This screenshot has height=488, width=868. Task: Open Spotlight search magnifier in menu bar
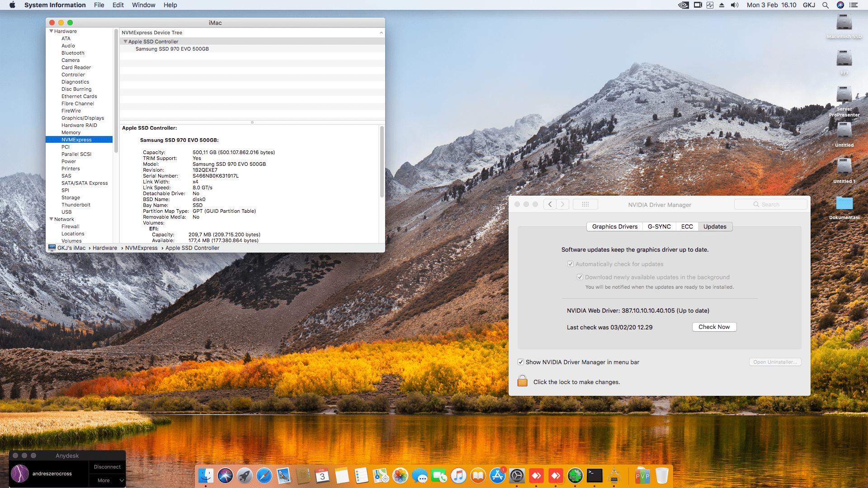coord(825,5)
